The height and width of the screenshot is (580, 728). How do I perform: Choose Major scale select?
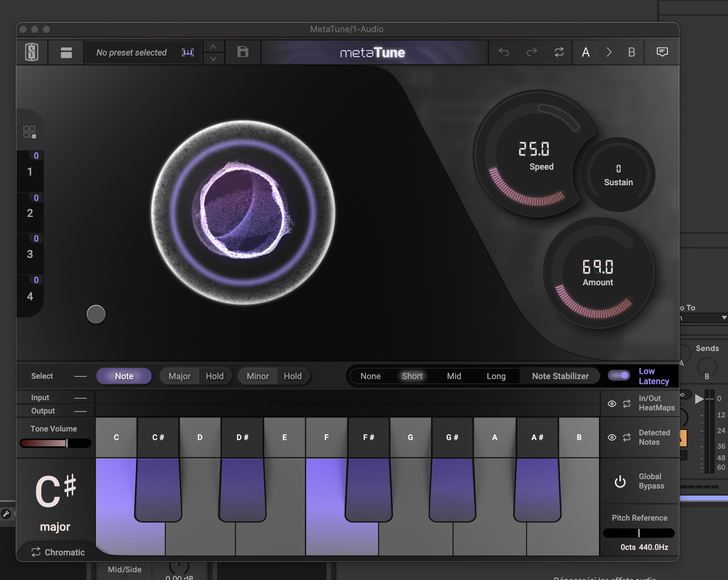180,376
